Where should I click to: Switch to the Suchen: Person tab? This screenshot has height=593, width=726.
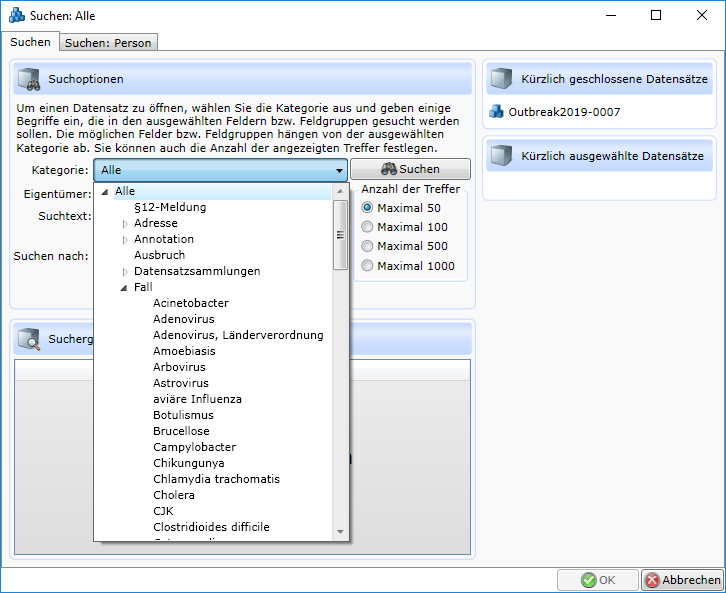[108, 43]
